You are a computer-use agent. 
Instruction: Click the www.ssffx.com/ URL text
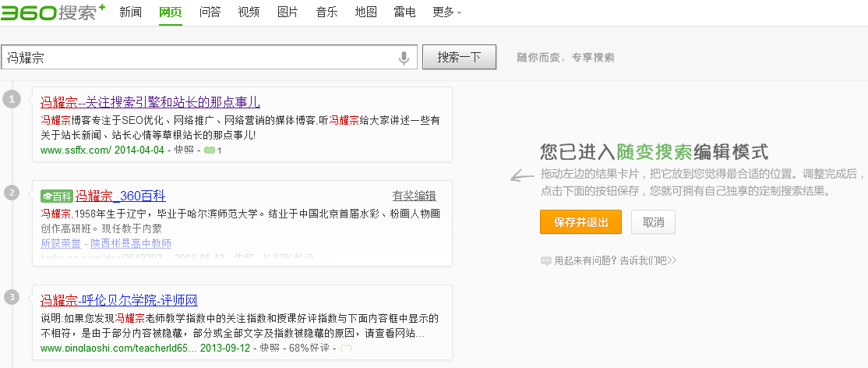click(x=76, y=150)
